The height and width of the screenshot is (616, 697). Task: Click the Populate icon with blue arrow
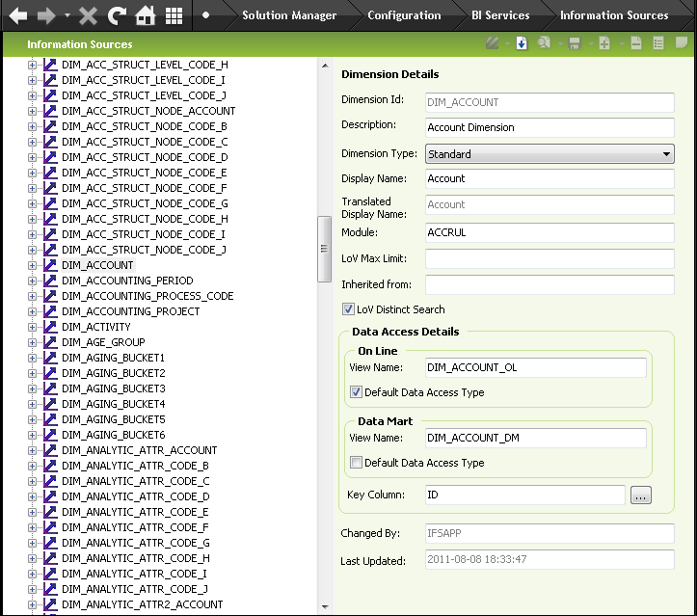click(x=522, y=43)
